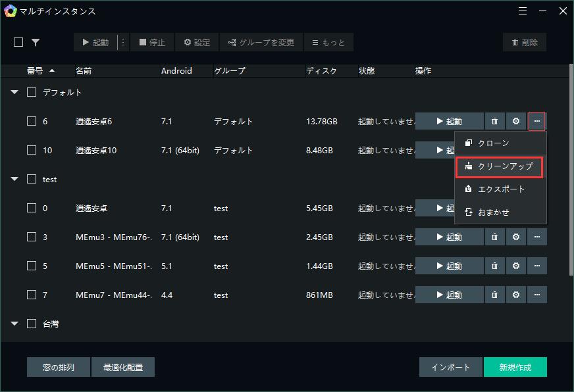Click the three-dots button for MEmu3 row

click(x=537, y=237)
